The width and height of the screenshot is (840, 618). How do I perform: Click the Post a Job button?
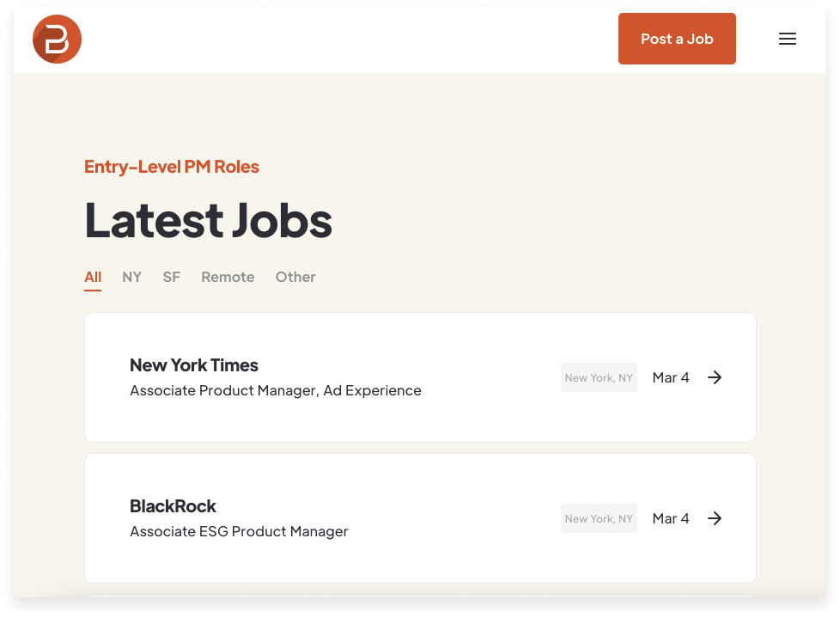tap(677, 39)
